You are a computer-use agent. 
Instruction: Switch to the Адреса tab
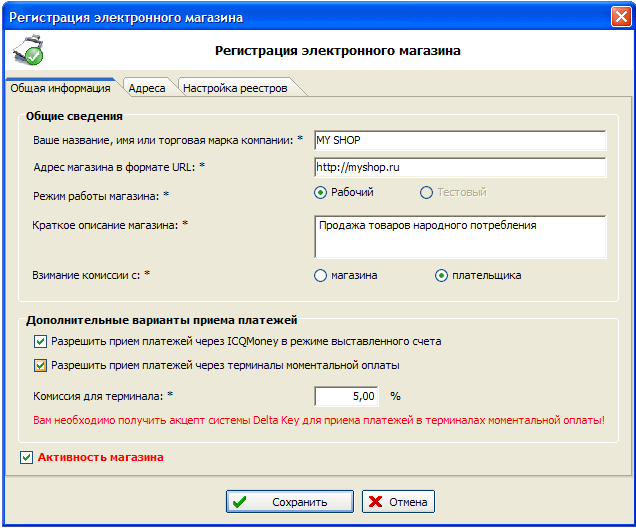click(147, 88)
